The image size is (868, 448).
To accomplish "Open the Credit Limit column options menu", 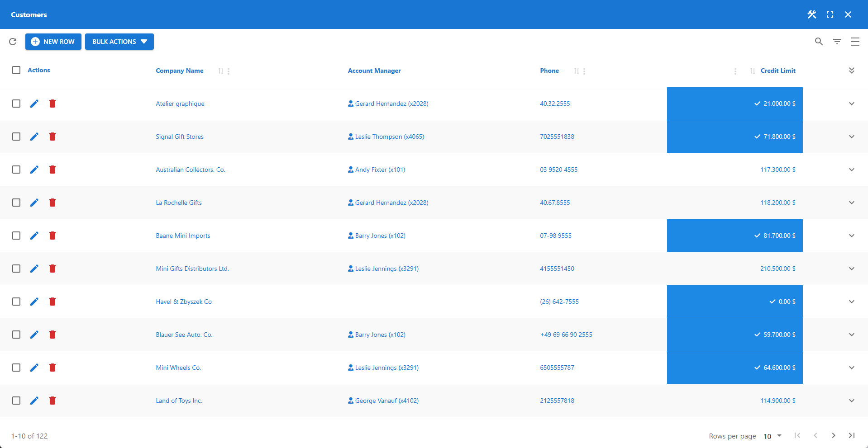I will pos(735,71).
